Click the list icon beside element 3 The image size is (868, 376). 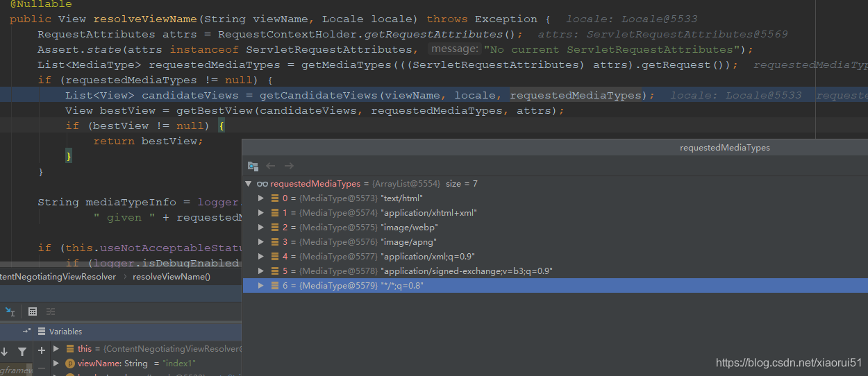(276, 242)
